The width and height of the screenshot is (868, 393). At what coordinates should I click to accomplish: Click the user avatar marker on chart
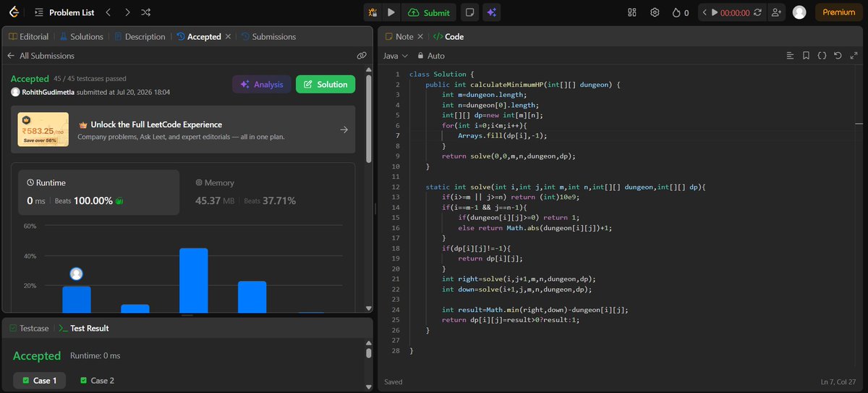click(77, 274)
